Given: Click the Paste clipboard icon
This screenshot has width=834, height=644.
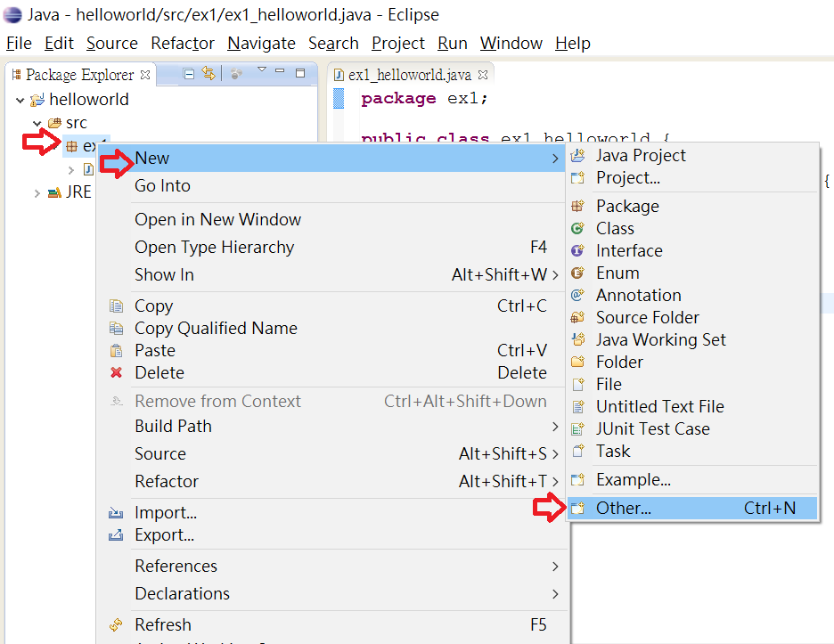Looking at the screenshot, I should pos(116,350).
